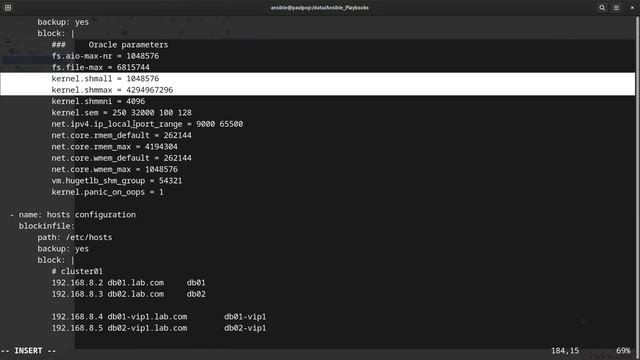This screenshot has height=360, width=640.
Task: Click the '192.168.8.5 db02-vip1.lab.com' line
Action: pos(159,328)
